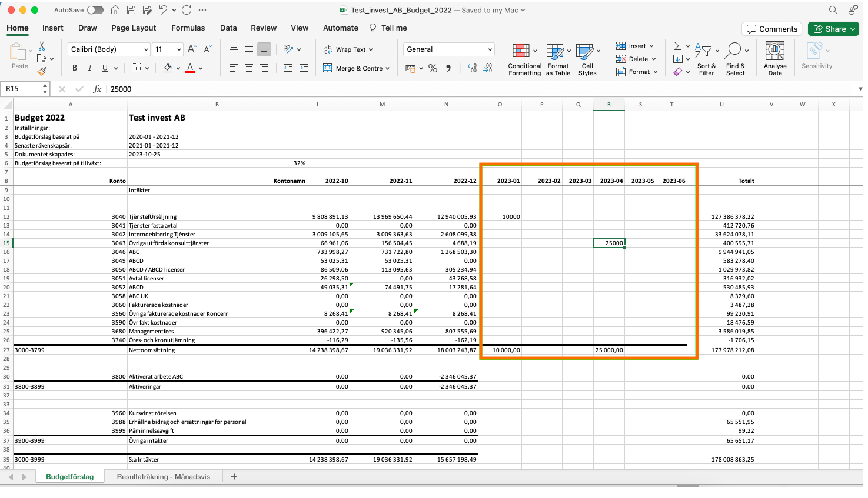Increase indent

(304, 68)
